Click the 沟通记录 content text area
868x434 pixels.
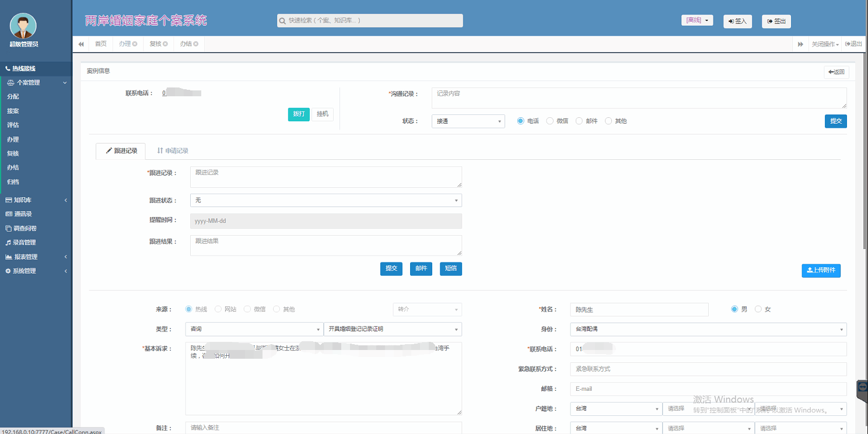click(639, 98)
